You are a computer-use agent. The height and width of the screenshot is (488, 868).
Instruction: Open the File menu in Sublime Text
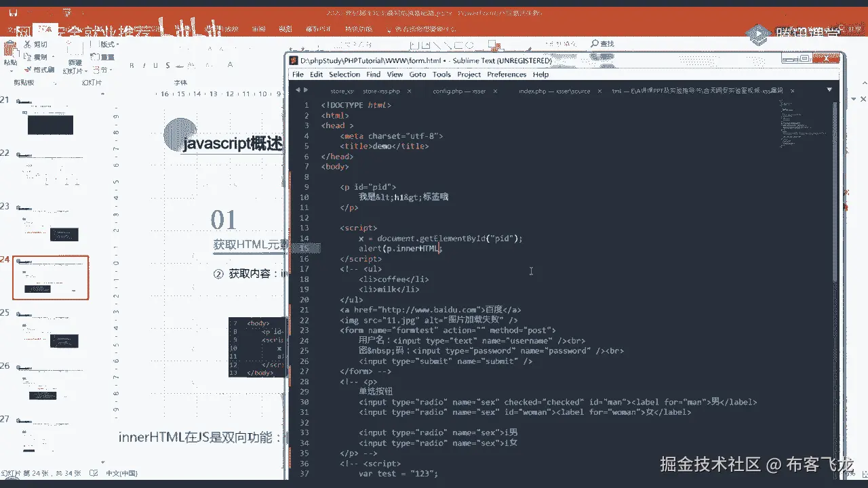pos(298,75)
